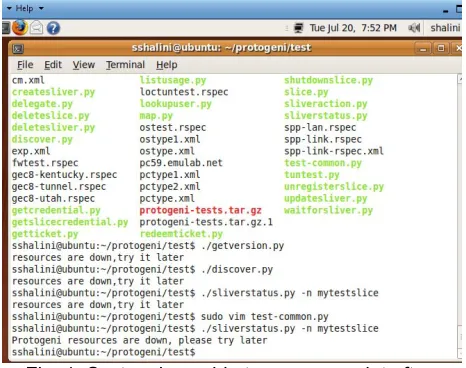This screenshot has height=368, width=466.
Task: Click gec8-utah.rspec file name
Action: 53,198
